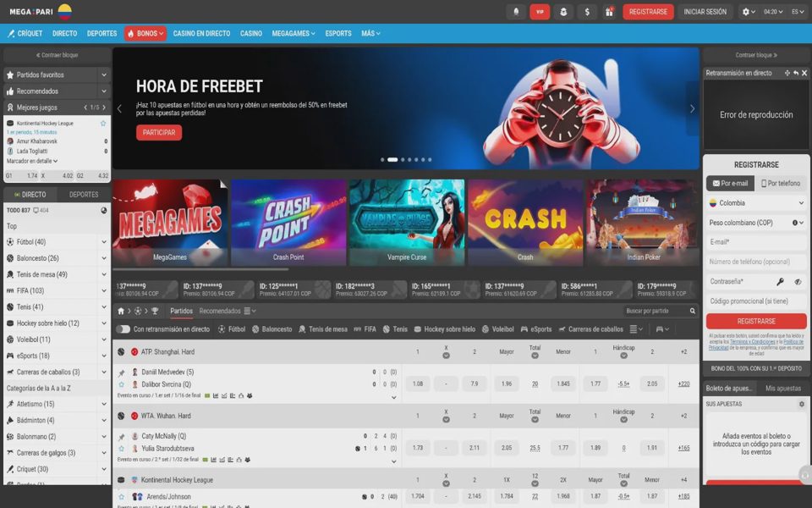Open the ES language dropdown
This screenshot has height=508, width=812.
tap(798, 12)
